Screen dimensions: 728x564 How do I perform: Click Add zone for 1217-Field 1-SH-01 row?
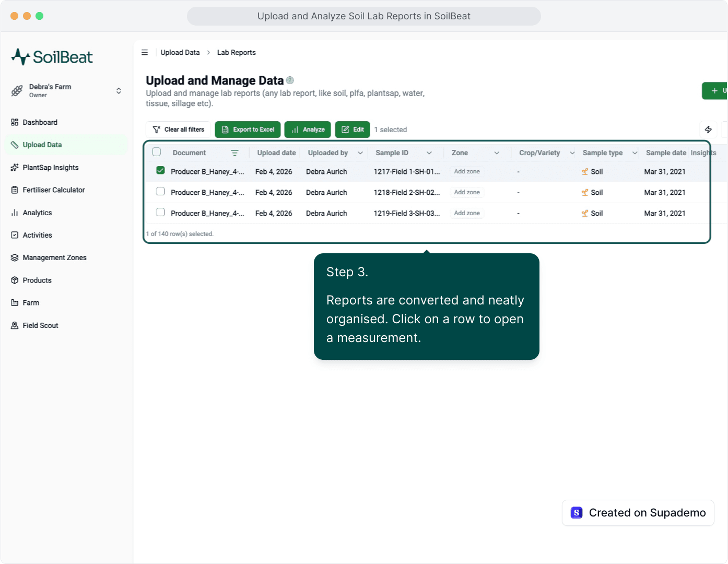[x=467, y=171]
